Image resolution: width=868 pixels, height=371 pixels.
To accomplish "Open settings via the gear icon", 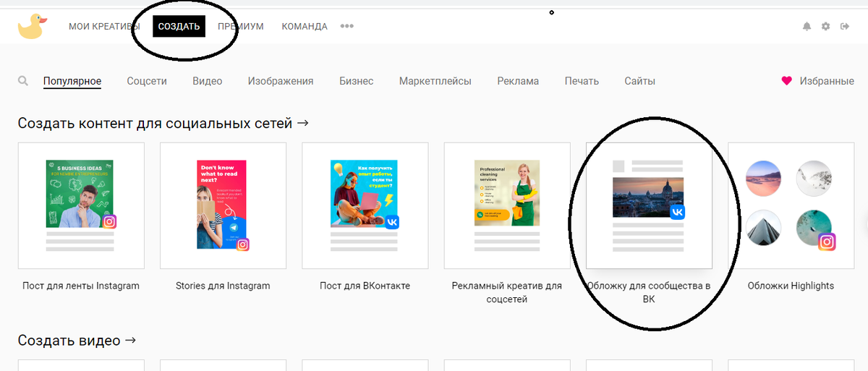I will pos(826,27).
